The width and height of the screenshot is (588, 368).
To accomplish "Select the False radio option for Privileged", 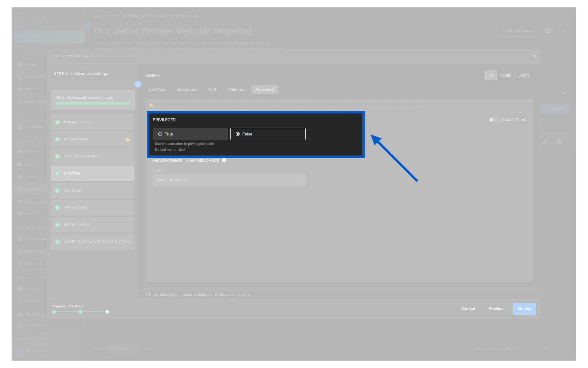I will pos(268,134).
